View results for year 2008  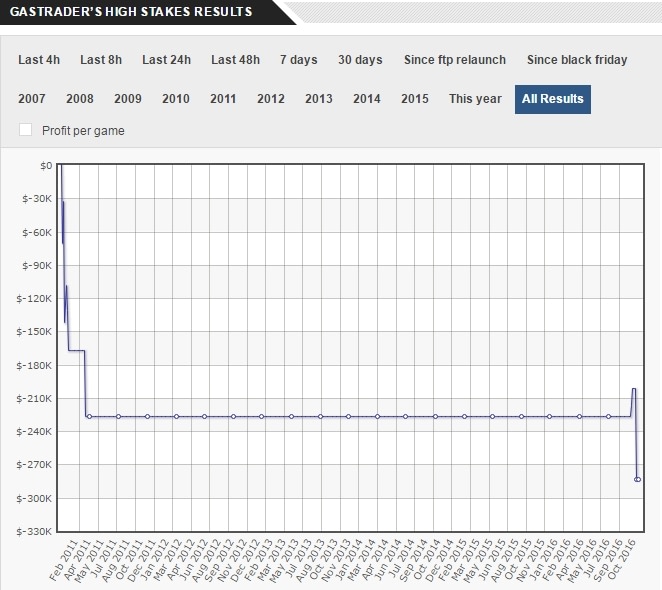tap(80, 99)
